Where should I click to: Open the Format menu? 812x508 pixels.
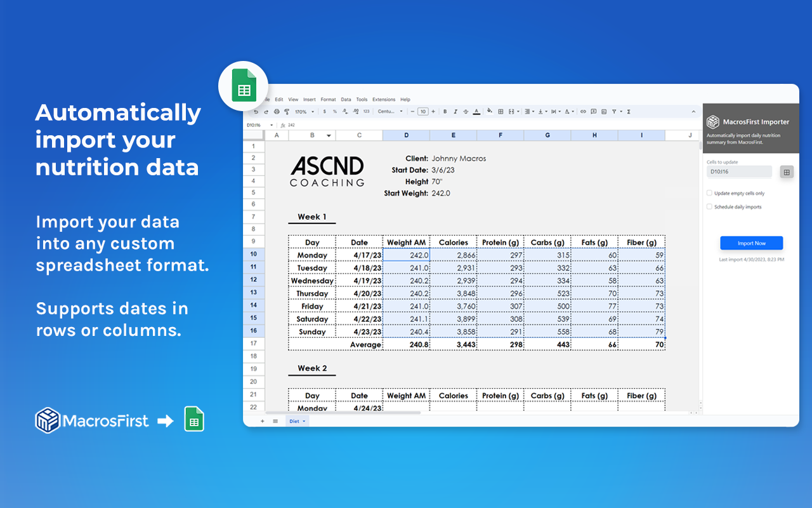click(x=328, y=100)
